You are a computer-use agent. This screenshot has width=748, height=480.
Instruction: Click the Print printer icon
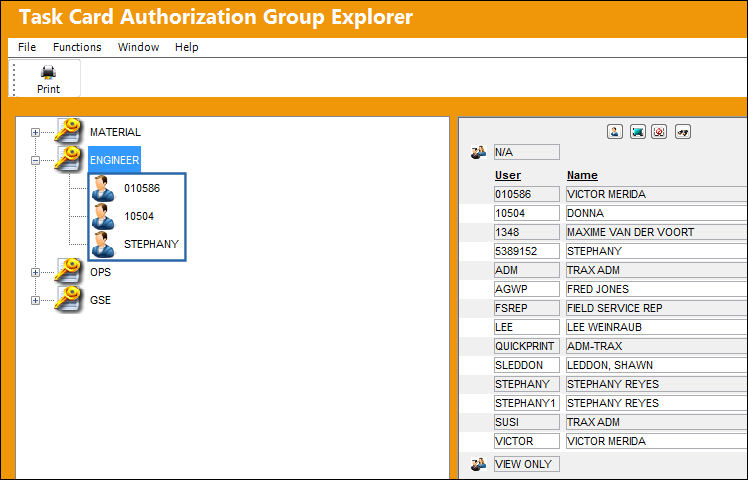pyautogui.click(x=48, y=72)
